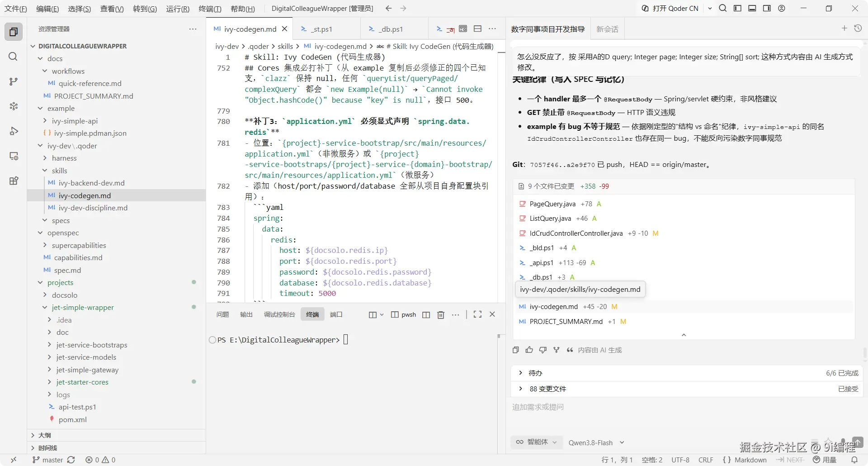Open the Run and Debug view icon
This screenshot has width=868, height=466.
(14, 131)
